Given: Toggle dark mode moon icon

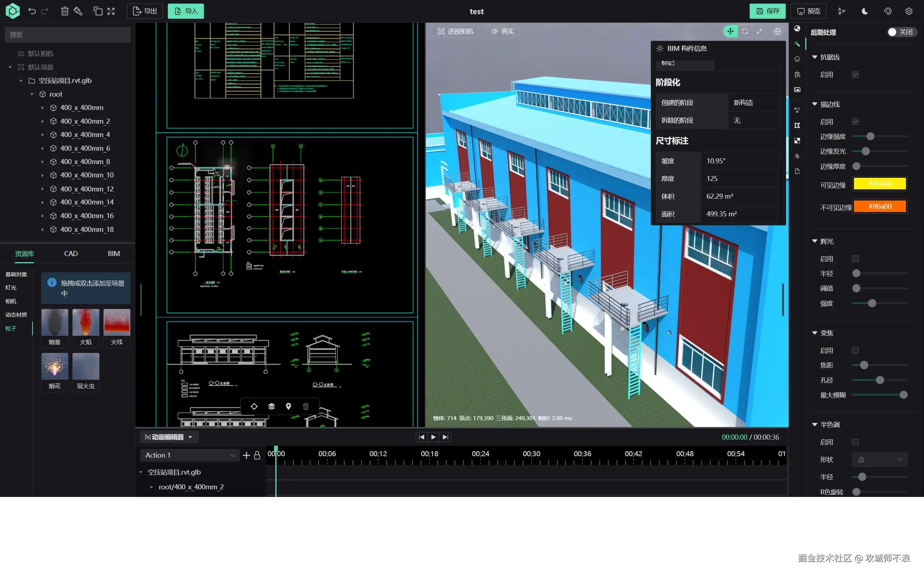Looking at the screenshot, I should (865, 11).
